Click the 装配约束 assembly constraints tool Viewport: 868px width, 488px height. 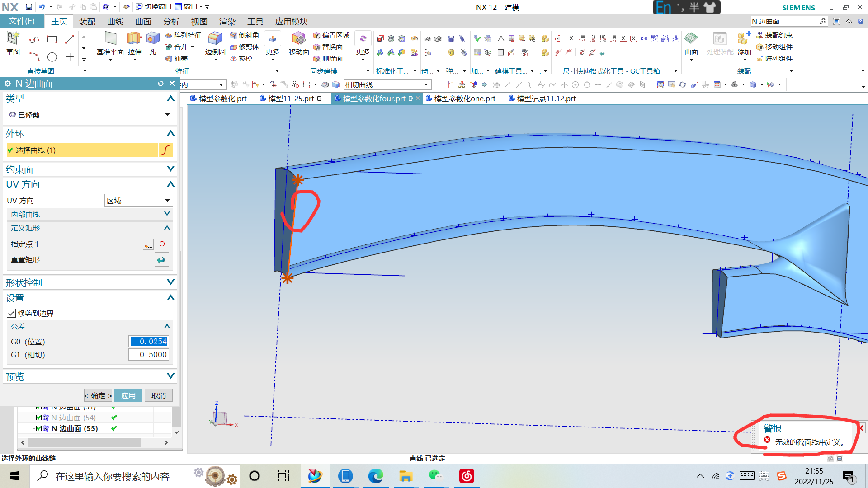[x=774, y=35]
